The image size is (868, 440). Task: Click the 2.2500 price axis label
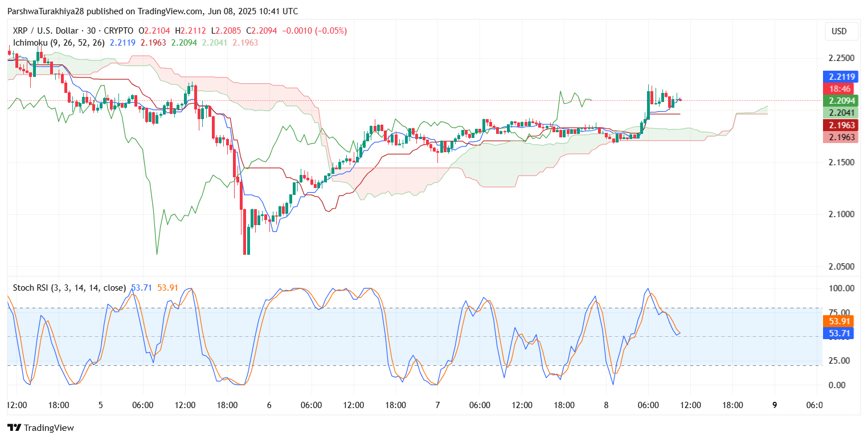point(841,58)
